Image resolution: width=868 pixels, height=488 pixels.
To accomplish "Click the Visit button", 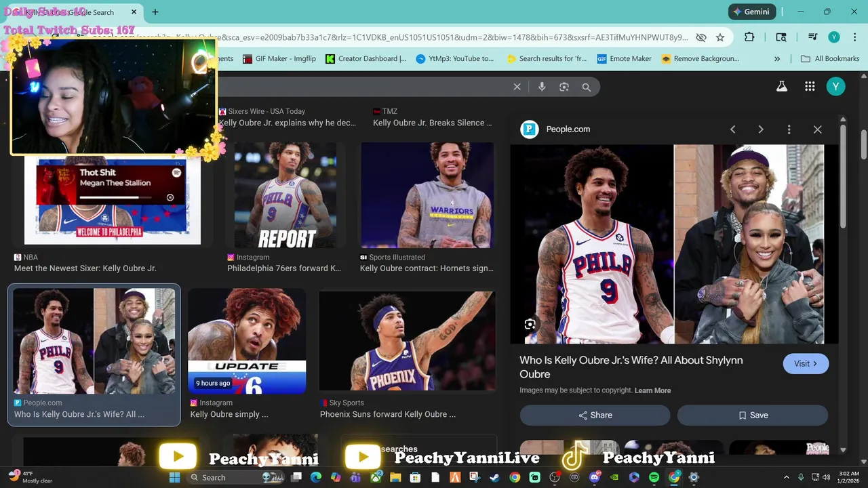I will [806, 364].
